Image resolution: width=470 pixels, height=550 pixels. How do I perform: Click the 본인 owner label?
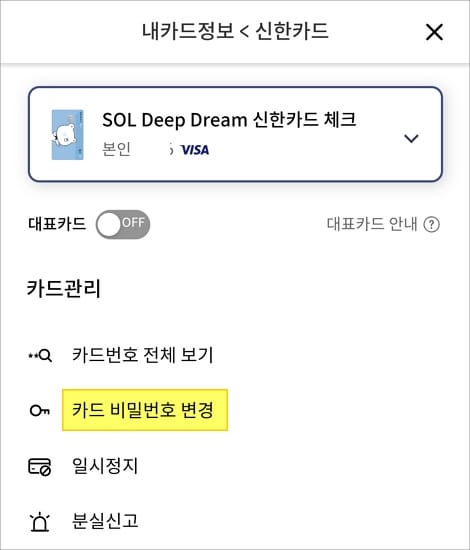click(x=116, y=149)
